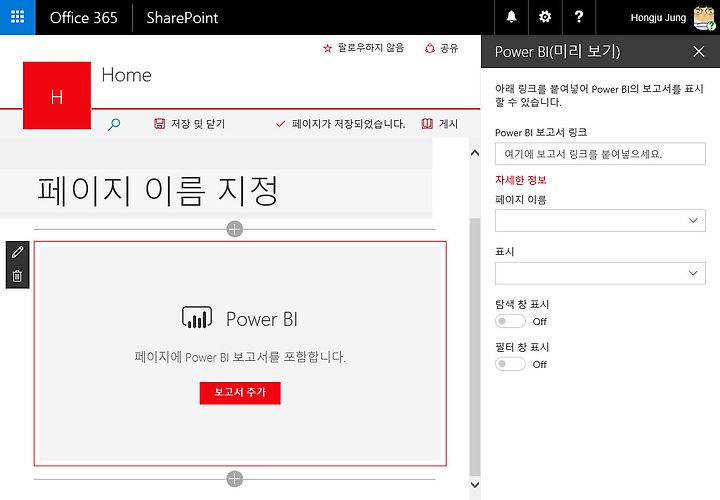
Task: Click the 팔로우하지 않음 follow text
Action: click(x=371, y=48)
